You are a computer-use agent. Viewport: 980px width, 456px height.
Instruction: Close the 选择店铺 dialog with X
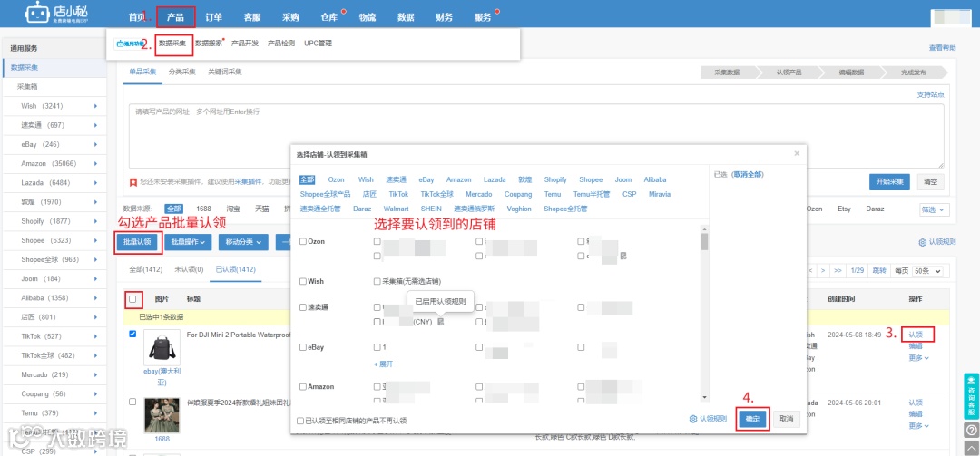[797, 153]
